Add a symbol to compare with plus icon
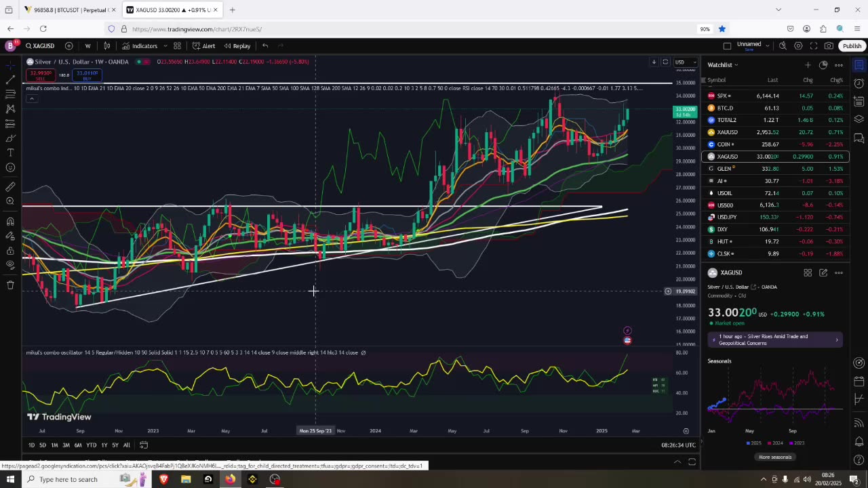 click(68, 46)
